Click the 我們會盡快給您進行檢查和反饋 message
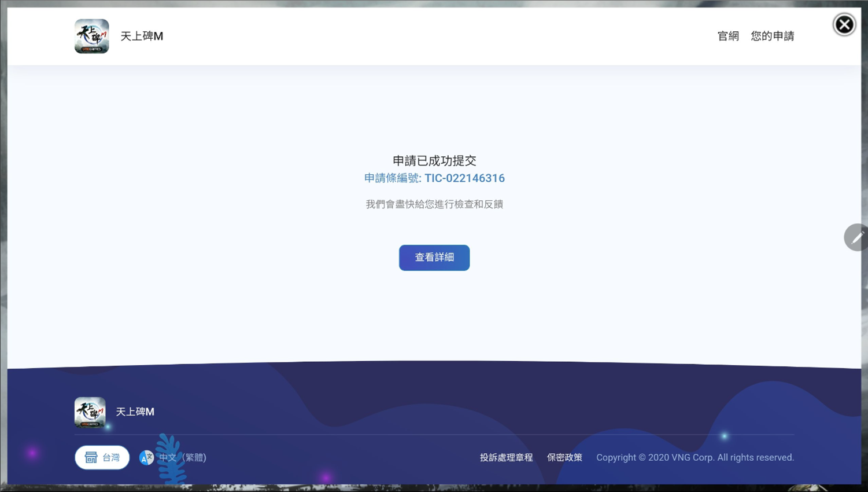Image resolution: width=868 pixels, height=492 pixels. [434, 204]
